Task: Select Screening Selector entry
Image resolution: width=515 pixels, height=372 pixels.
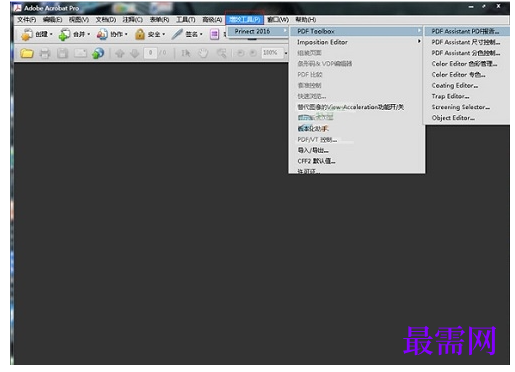Action: 467,107
